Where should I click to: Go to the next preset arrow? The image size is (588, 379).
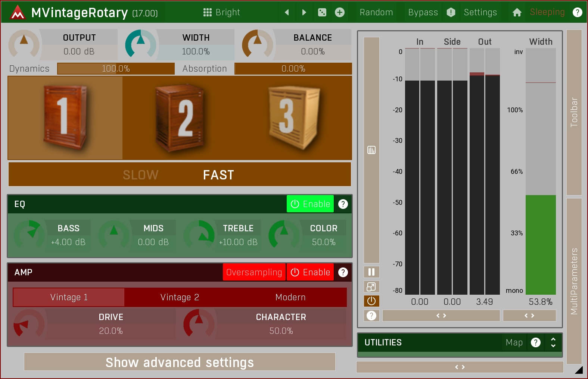304,12
